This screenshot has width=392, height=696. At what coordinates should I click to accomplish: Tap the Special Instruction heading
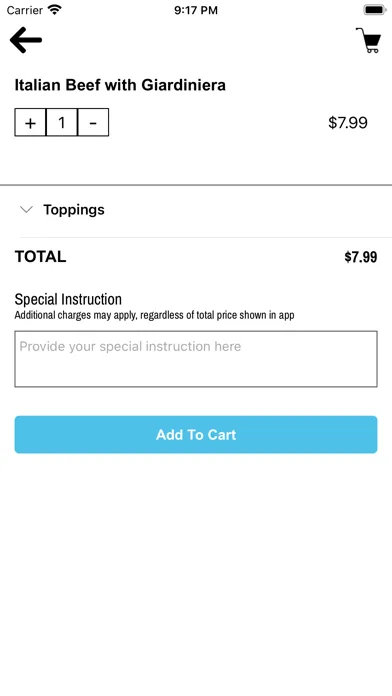pos(68,299)
